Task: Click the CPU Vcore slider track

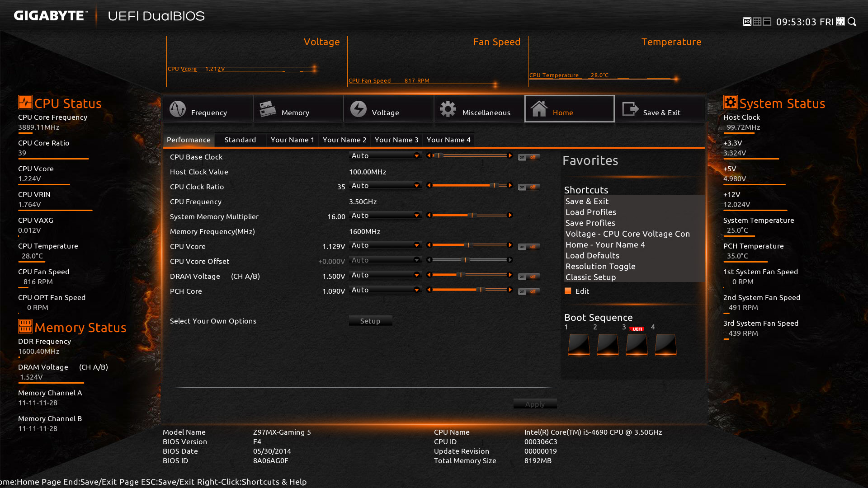Action: 469,245
